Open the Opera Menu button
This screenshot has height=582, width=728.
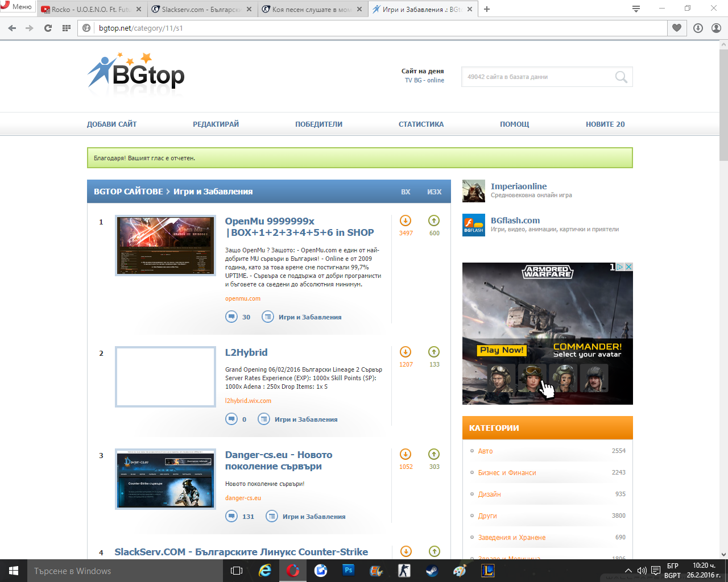[17, 7]
